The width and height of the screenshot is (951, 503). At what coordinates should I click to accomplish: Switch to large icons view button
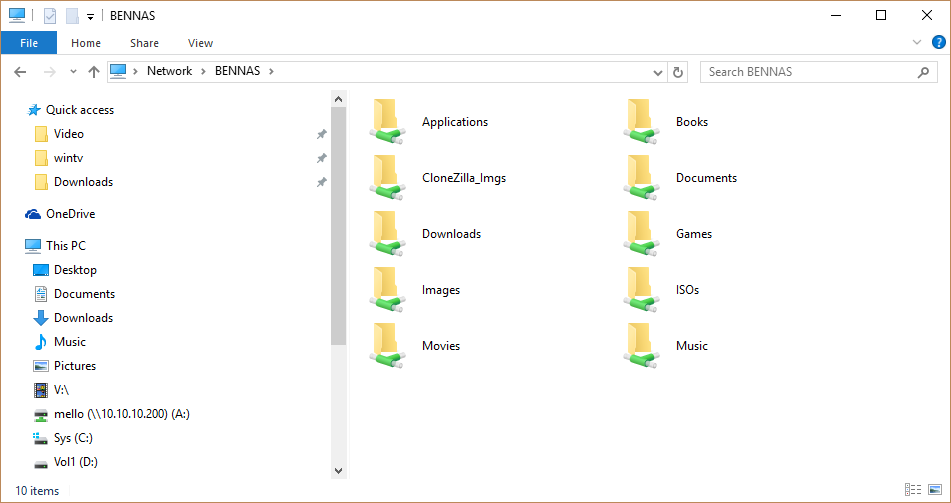[x=935, y=490]
